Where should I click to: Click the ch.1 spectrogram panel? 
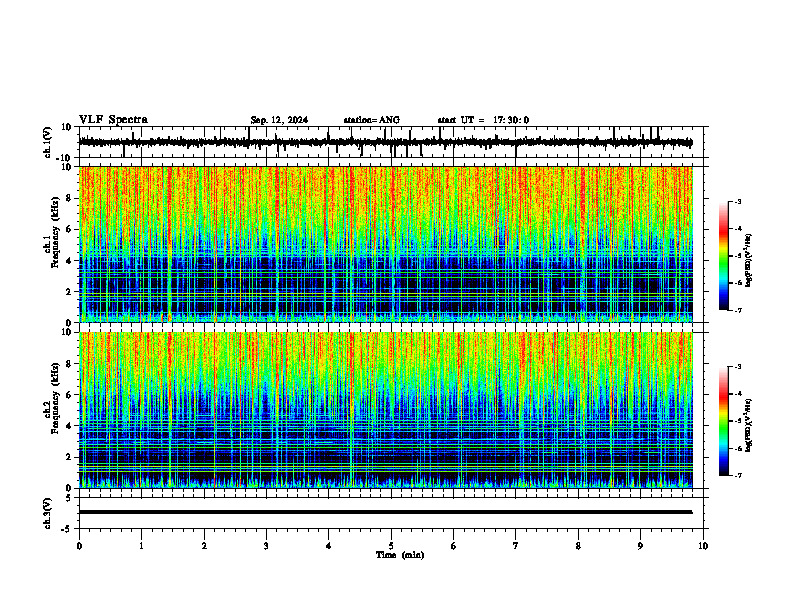click(385, 244)
